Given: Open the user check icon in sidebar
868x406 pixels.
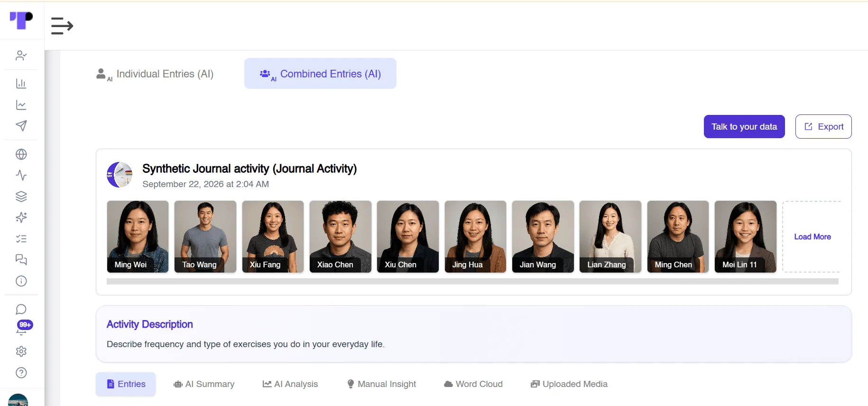Looking at the screenshot, I should tap(21, 56).
